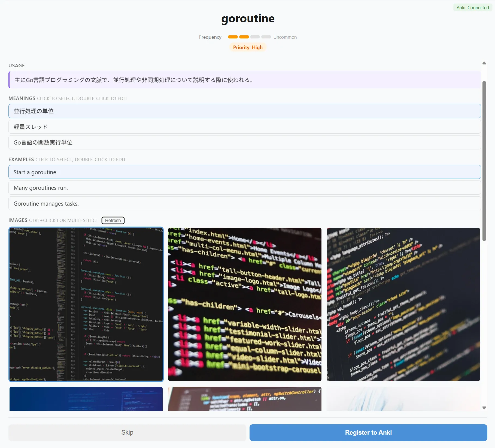Select the blurry HTML href code image
This screenshot has width=495, height=448.
(x=245, y=304)
